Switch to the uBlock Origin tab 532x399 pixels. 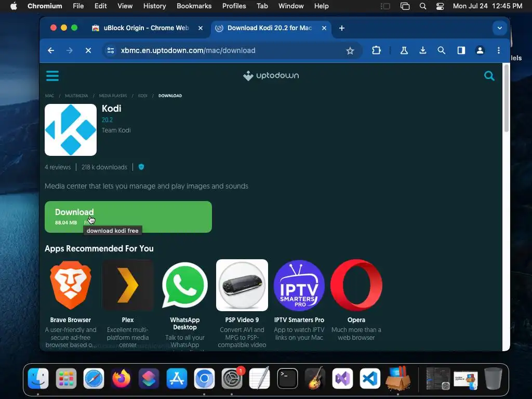(146, 28)
